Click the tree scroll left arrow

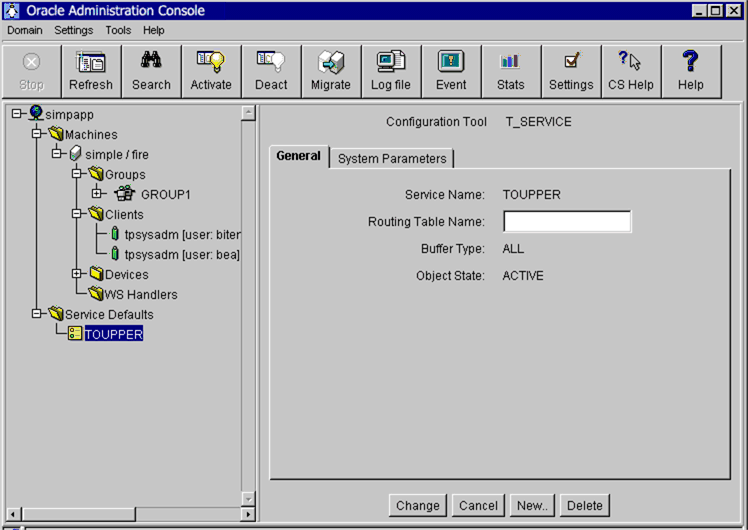coord(13,514)
